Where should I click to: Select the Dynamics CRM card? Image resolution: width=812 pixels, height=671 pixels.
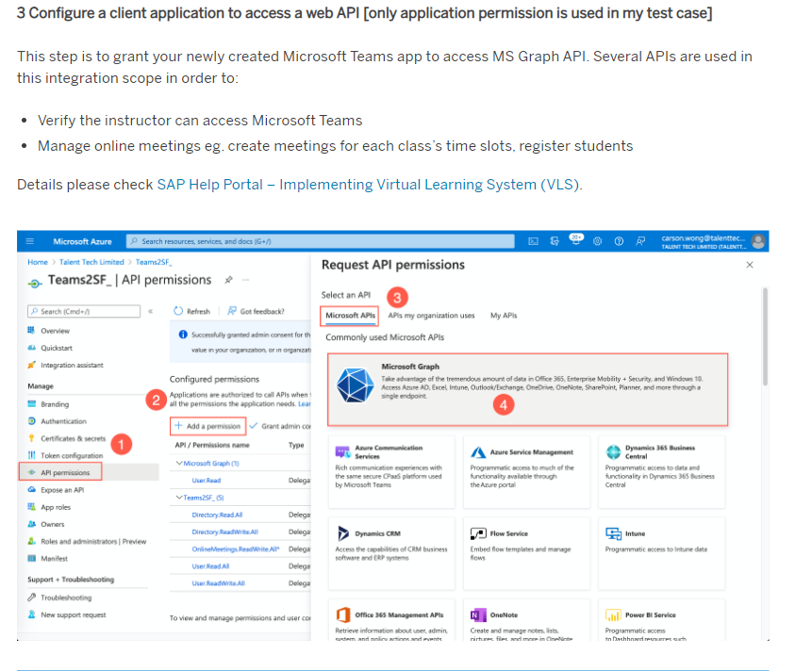click(391, 553)
